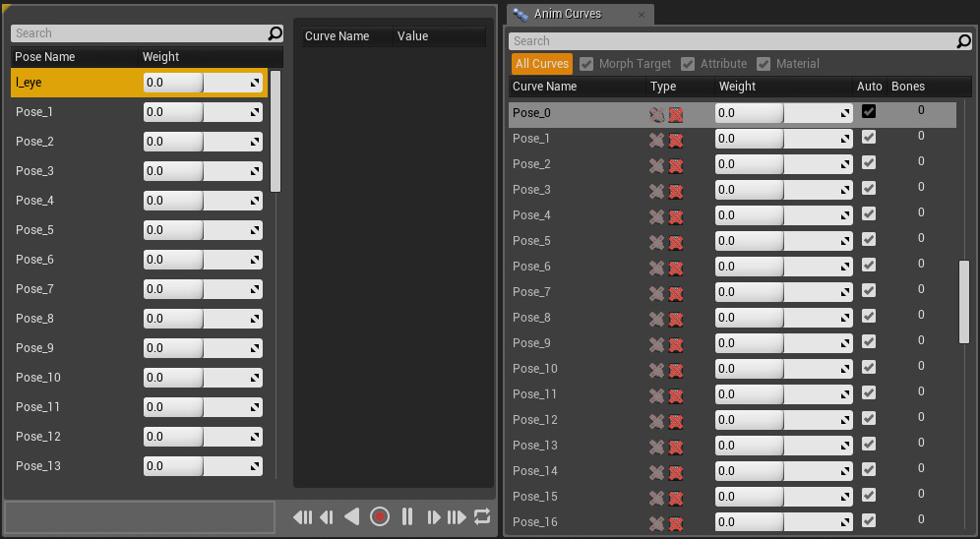Toggle the Attribute filter checkbox
980x539 pixels.
click(x=688, y=64)
